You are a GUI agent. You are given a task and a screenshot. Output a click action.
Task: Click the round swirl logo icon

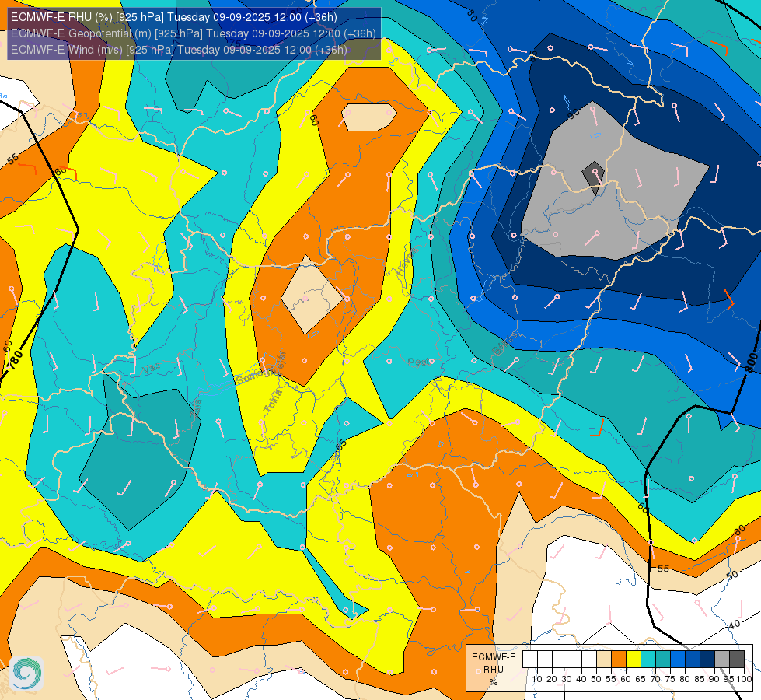point(26,674)
